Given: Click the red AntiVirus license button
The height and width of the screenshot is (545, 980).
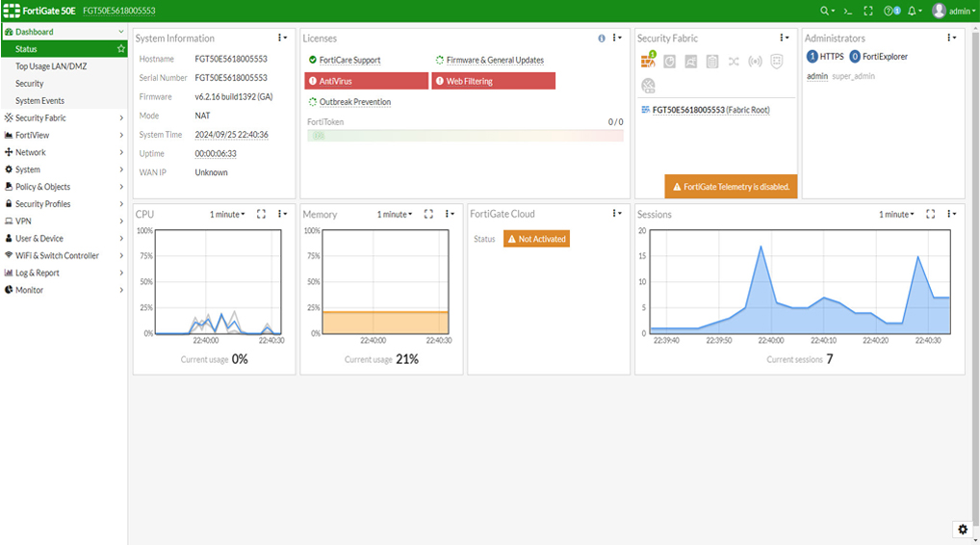Looking at the screenshot, I should coord(366,81).
